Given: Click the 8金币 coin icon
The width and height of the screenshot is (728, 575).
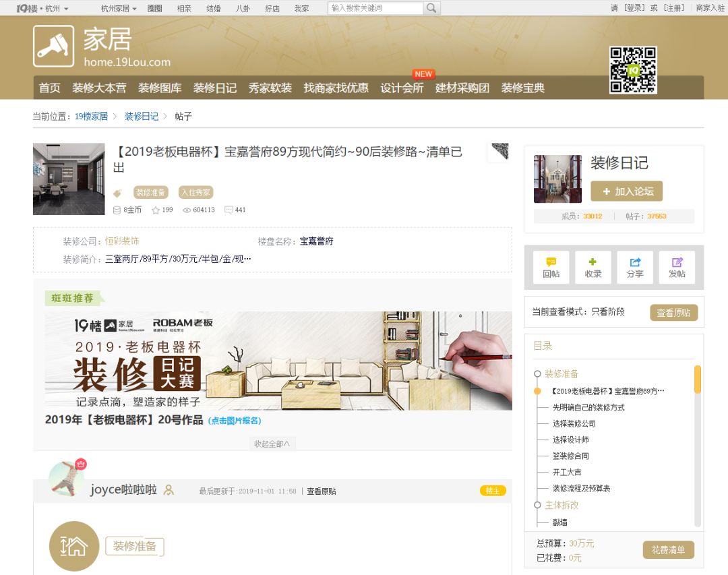Looking at the screenshot, I should [117, 210].
